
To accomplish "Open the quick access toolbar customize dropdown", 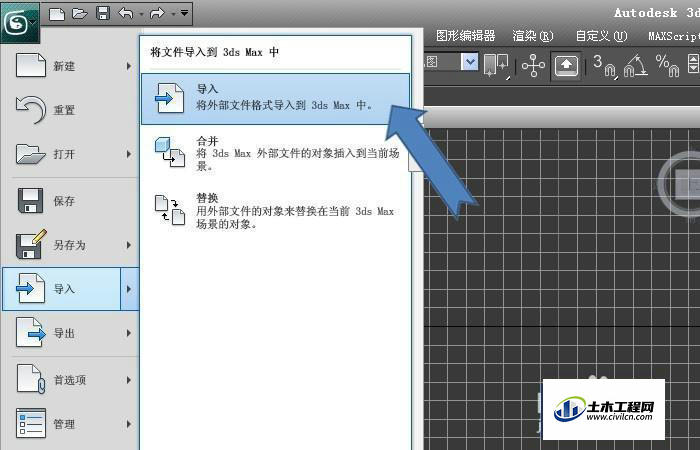I will point(184,13).
